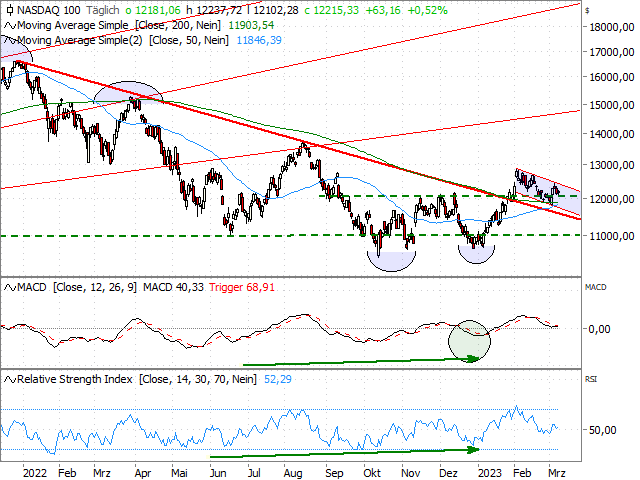Select the NASDAQ 100 title text
This screenshot has height=480, width=640.
tap(49, 10)
